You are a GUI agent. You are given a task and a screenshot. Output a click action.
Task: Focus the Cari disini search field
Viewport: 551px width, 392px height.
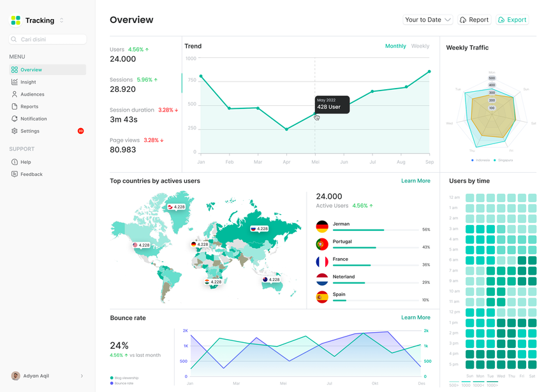tap(47, 39)
